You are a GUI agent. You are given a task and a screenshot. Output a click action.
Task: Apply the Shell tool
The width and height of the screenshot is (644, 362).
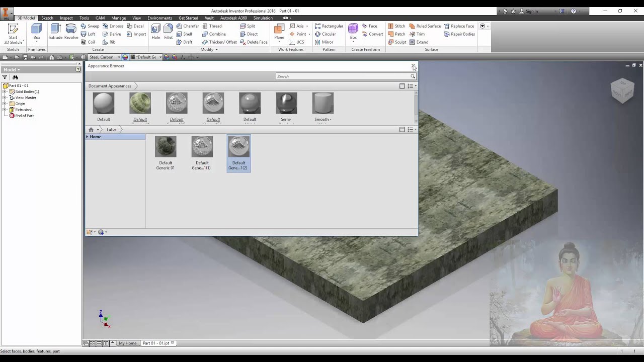[184, 34]
